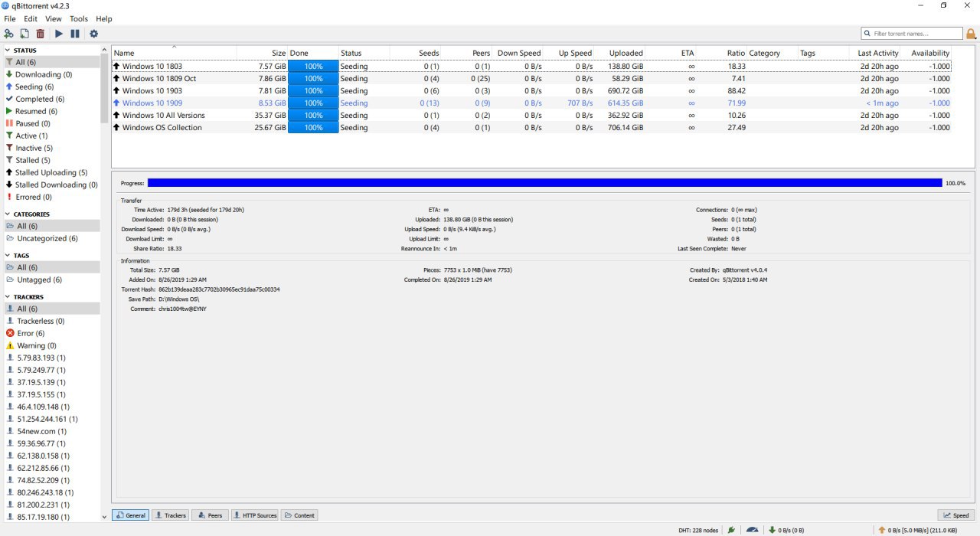Sort by the Name column header

[x=174, y=53]
